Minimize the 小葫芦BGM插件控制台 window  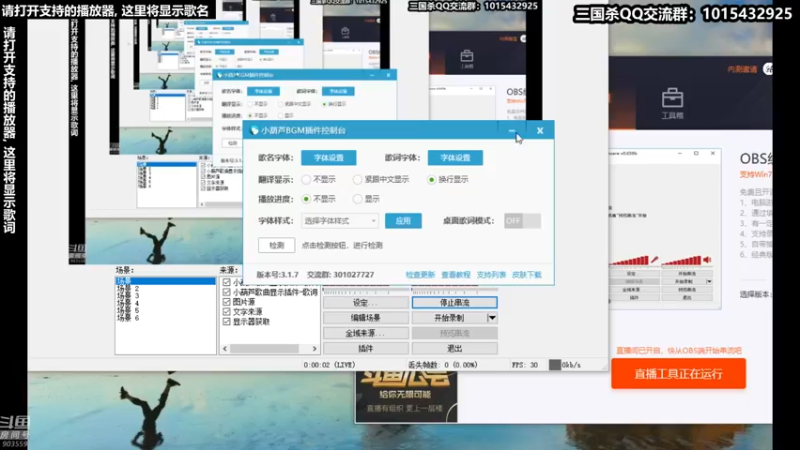[x=512, y=131]
